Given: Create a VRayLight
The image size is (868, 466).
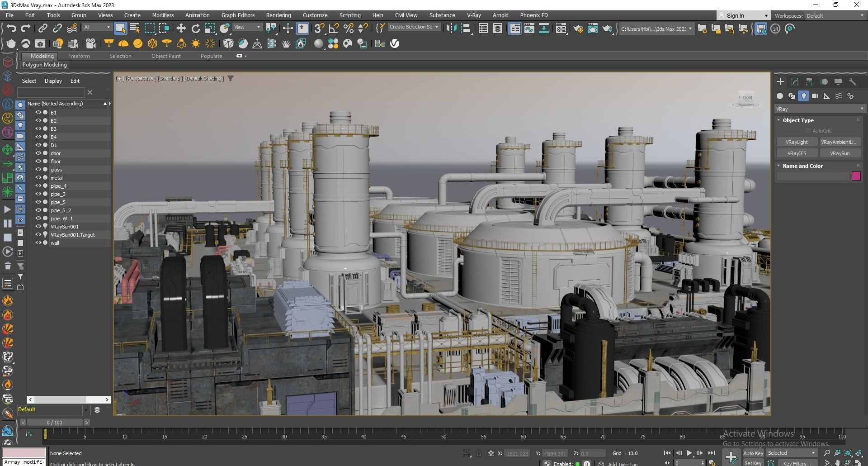Looking at the screenshot, I should [797, 142].
